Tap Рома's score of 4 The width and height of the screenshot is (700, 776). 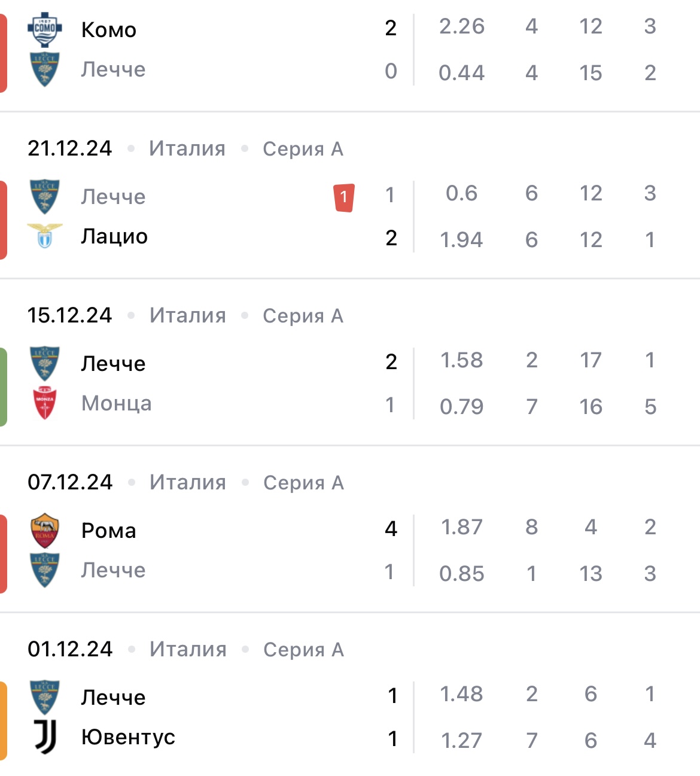pos(391,529)
